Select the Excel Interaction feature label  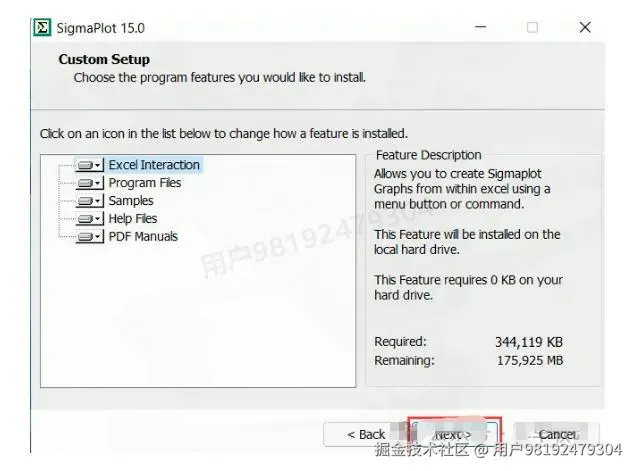pyautogui.click(x=154, y=165)
